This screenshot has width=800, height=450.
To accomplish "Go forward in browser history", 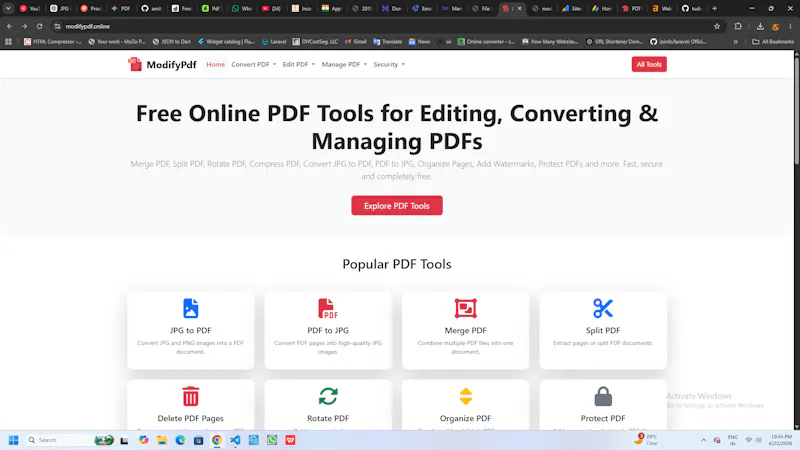I will point(24,26).
